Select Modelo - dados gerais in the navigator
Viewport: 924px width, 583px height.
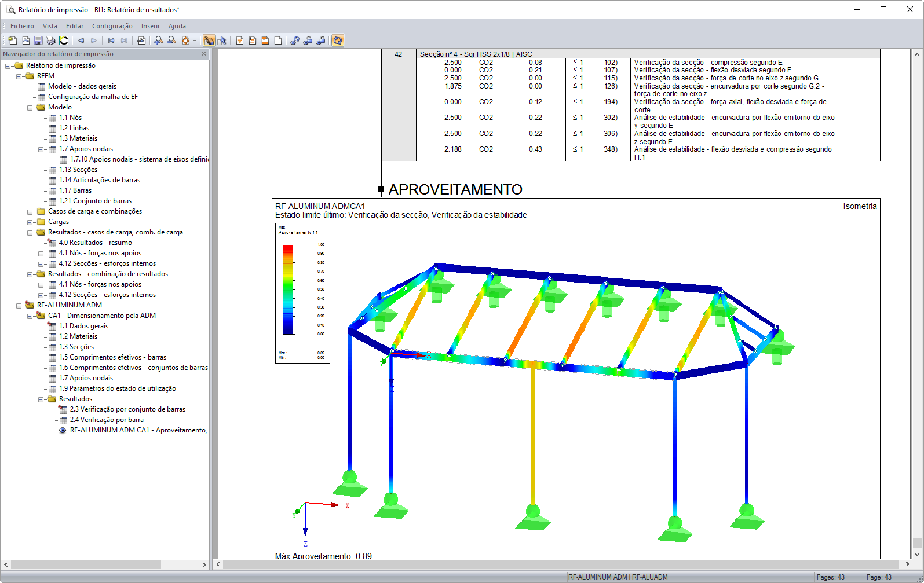click(82, 86)
